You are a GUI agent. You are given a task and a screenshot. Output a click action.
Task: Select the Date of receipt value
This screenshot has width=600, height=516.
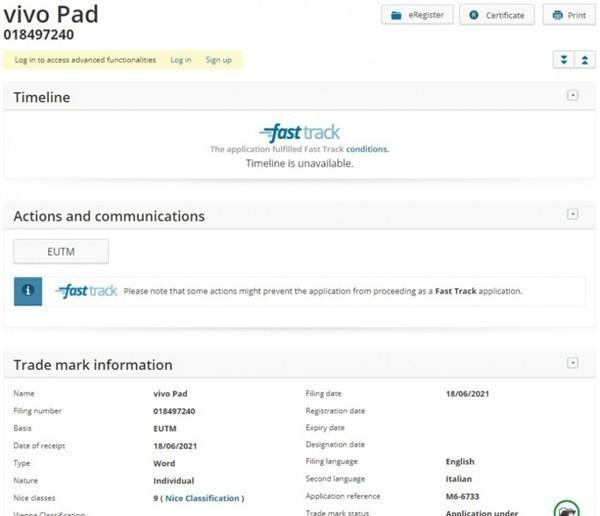[175, 446]
